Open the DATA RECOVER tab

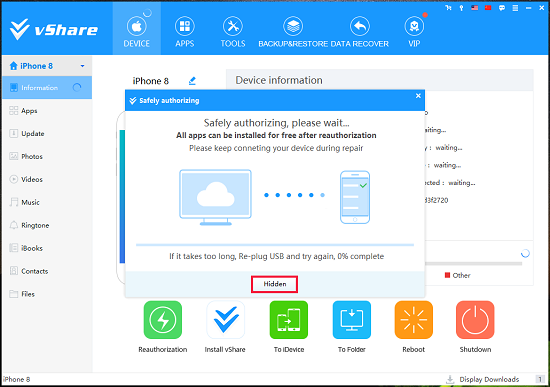click(360, 32)
